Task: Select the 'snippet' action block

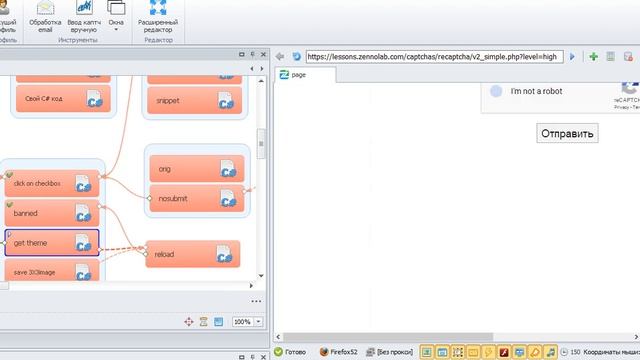Action: [195, 100]
